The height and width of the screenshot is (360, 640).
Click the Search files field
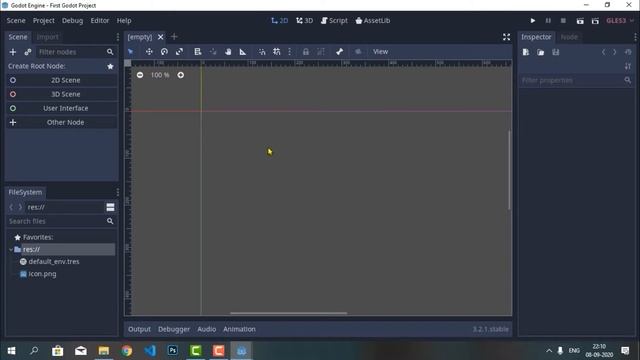point(61,221)
